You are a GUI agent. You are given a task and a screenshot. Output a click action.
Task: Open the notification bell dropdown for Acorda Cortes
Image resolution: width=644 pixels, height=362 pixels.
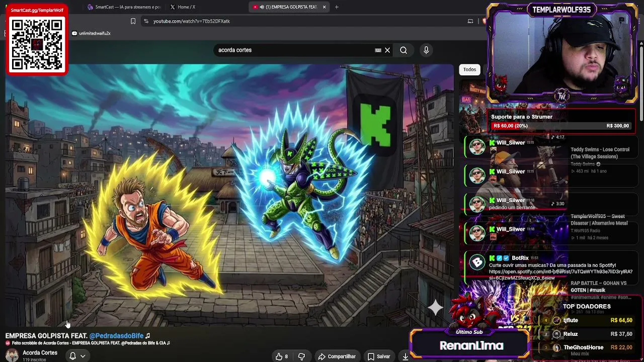(x=77, y=356)
